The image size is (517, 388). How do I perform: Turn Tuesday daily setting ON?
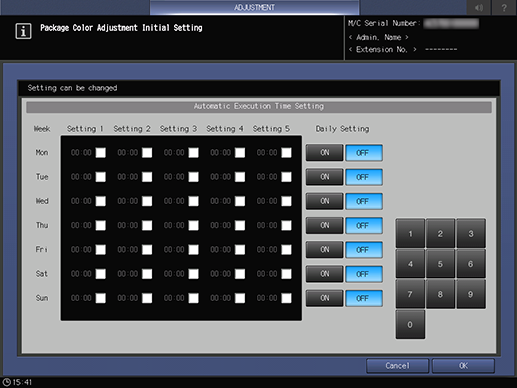(325, 177)
